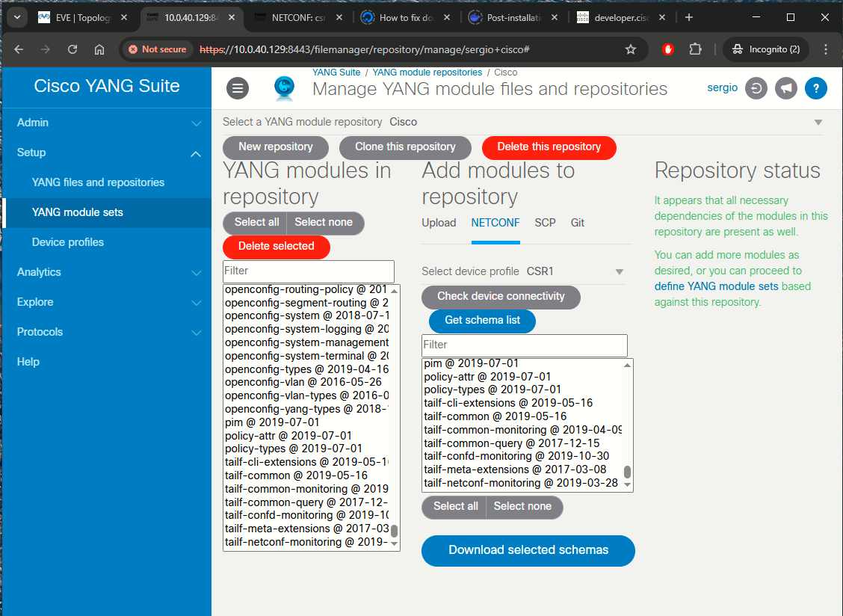The height and width of the screenshot is (616, 843).
Task: Click the logout icon next to sergio
Action: click(x=756, y=88)
